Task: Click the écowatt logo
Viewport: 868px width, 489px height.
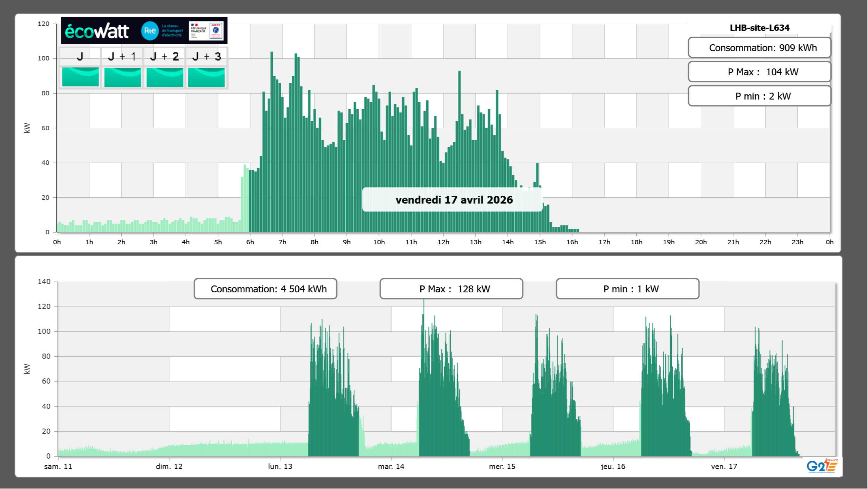Action: [x=97, y=31]
